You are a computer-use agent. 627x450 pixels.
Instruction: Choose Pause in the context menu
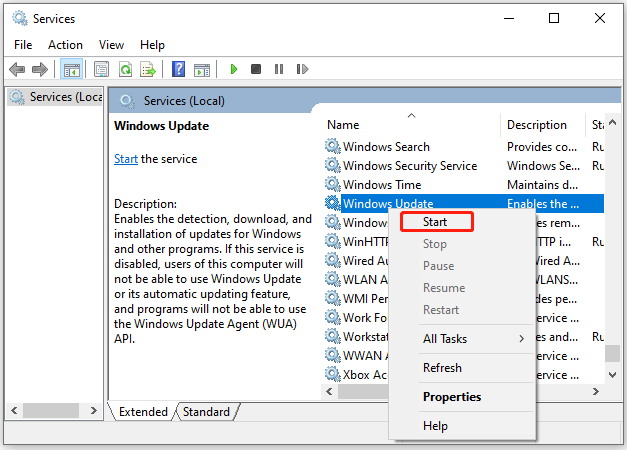tap(462, 266)
